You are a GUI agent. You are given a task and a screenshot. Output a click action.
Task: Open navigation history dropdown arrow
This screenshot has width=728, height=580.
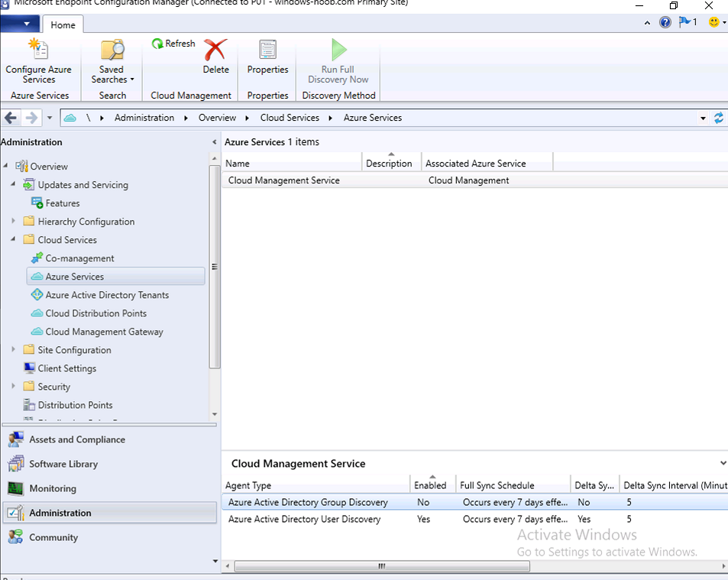50,118
